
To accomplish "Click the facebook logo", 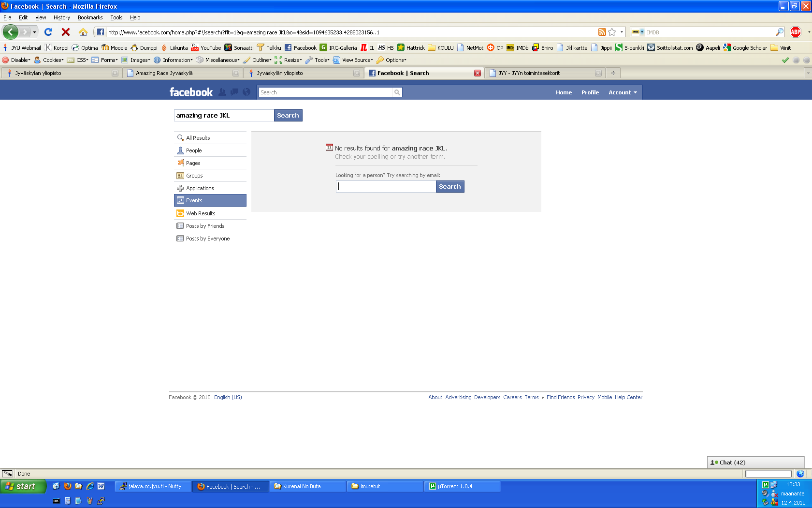I will (191, 92).
